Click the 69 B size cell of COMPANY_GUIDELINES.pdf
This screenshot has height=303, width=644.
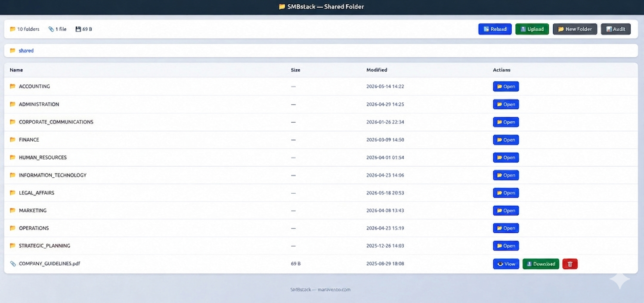pos(296,263)
